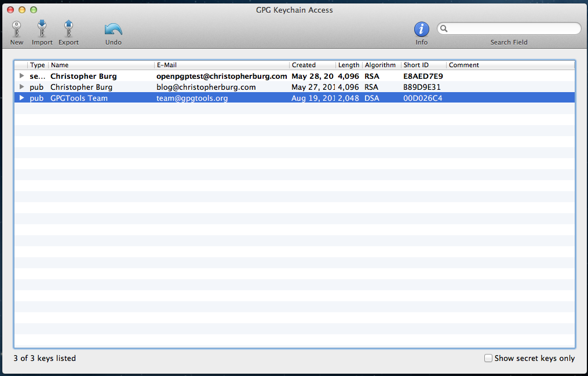
Task: Click the May 28 created date cell
Action: tap(312, 76)
